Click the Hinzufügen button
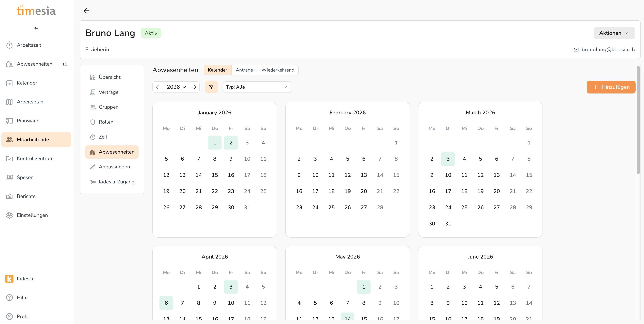Viewport: 644px width, 324px height. [x=611, y=87]
